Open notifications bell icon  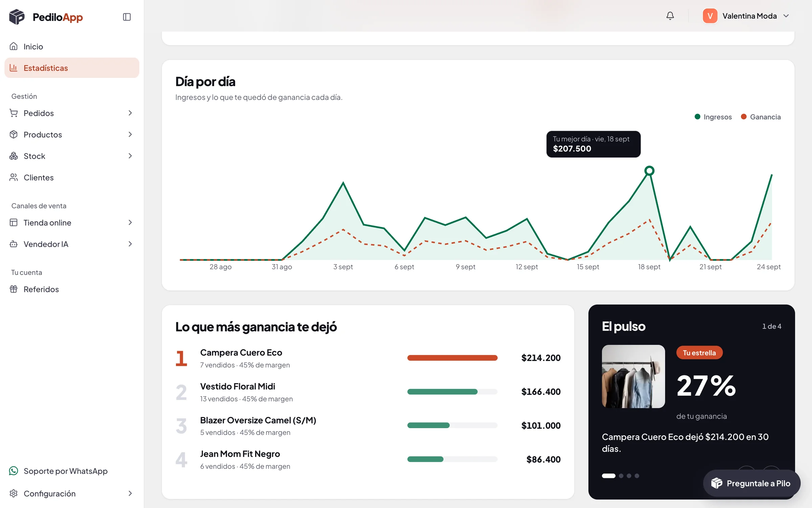coord(670,16)
